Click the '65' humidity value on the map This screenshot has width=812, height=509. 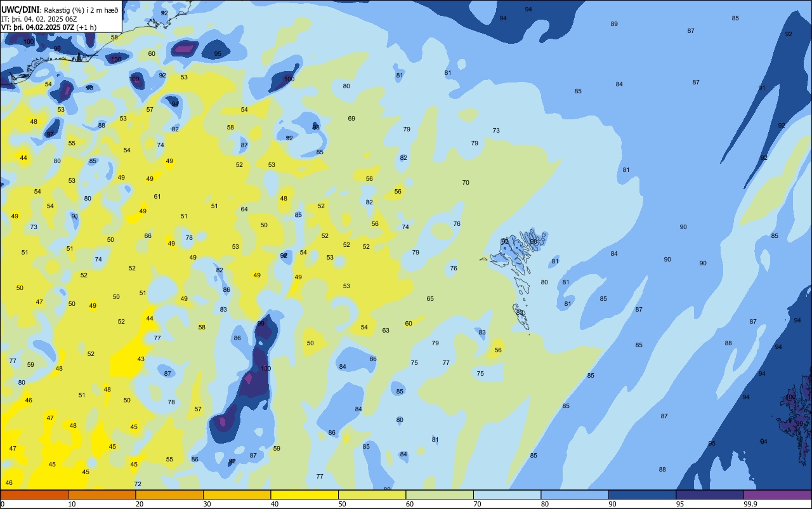coord(430,299)
